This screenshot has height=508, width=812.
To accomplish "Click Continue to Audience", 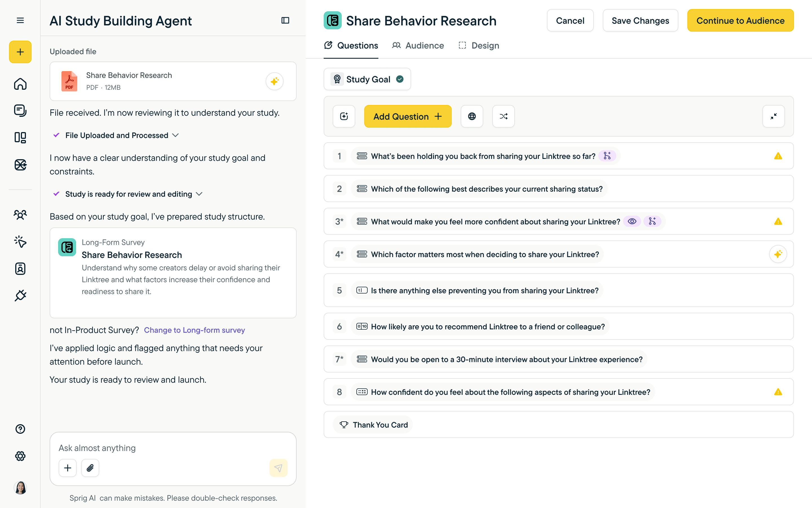I will tap(740, 21).
